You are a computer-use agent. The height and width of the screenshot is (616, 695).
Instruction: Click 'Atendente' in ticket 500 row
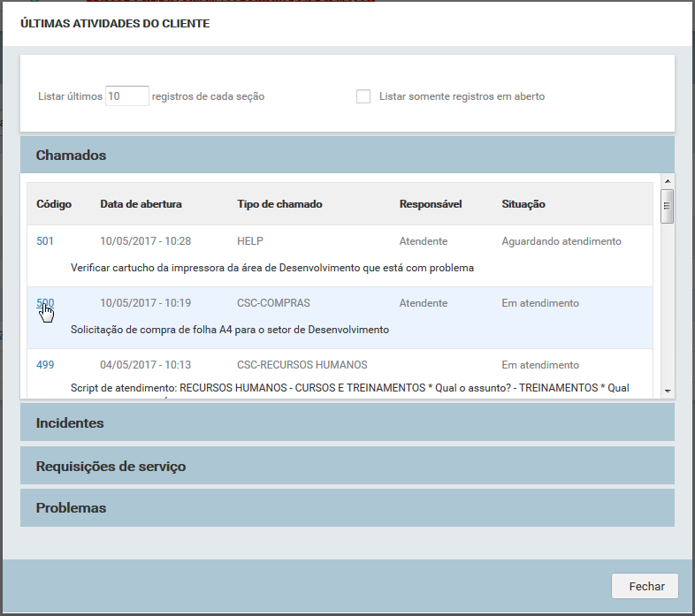click(424, 303)
